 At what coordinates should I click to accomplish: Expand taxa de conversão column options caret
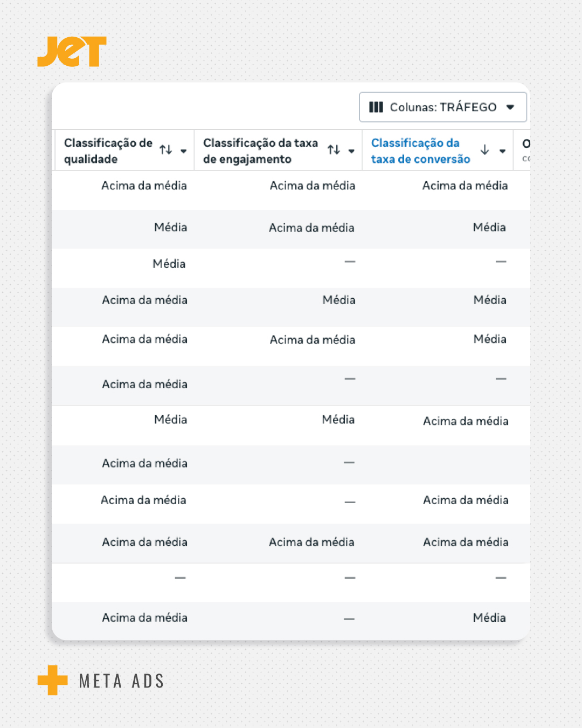click(x=502, y=151)
